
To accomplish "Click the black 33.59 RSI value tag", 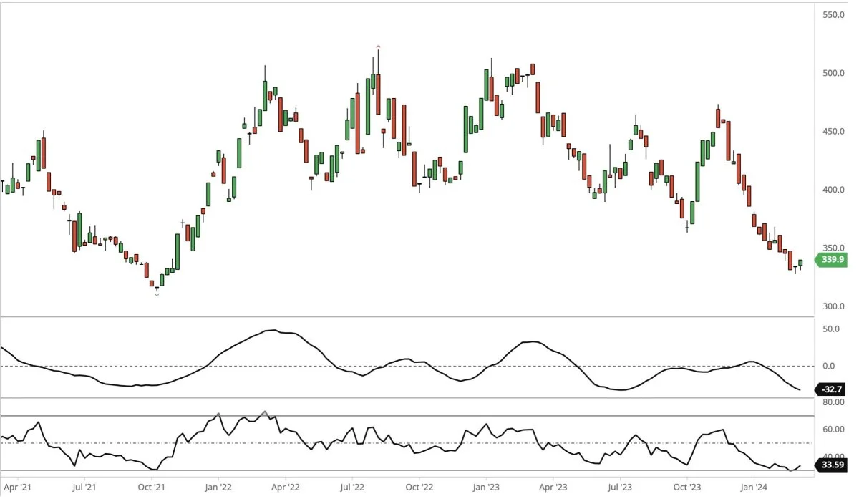I will [x=831, y=465].
